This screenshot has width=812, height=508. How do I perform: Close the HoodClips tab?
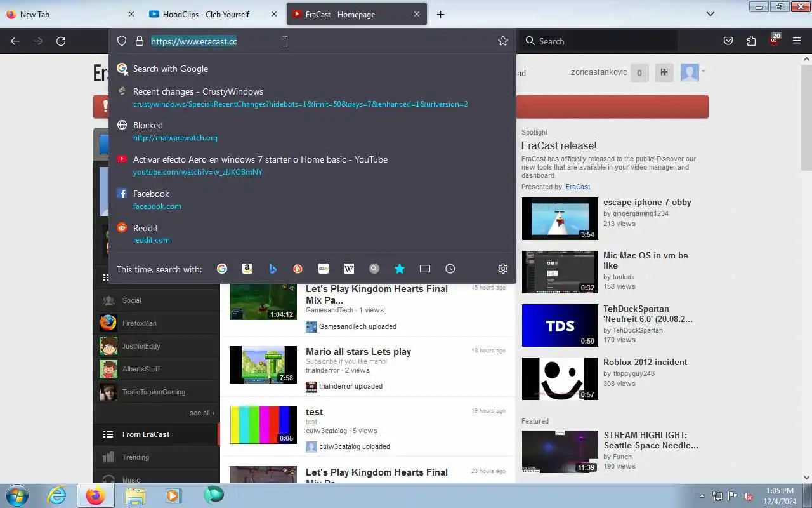tap(274, 14)
